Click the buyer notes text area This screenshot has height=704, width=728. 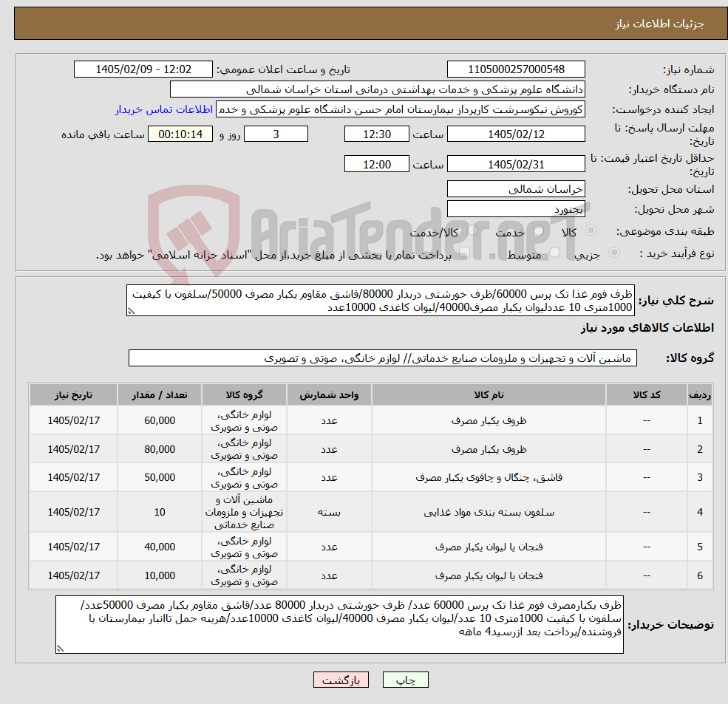pyautogui.click(x=339, y=625)
